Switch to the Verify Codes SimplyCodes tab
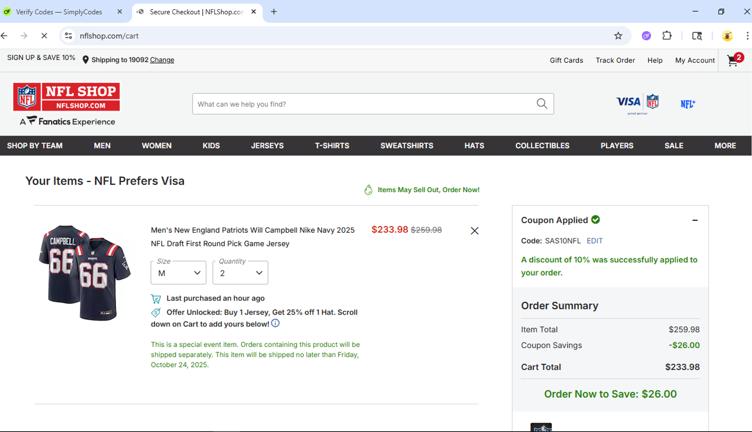752x432 pixels. (59, 12)
